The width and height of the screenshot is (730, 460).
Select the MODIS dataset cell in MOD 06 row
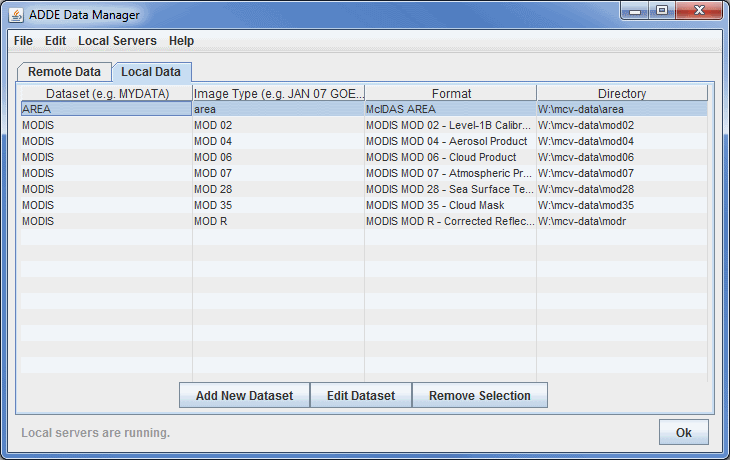(x=107, y=157)
